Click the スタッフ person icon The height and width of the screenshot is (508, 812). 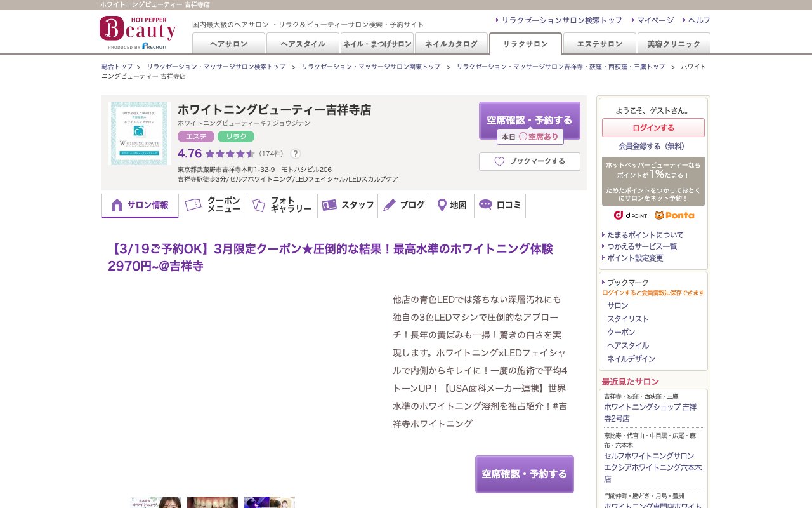[329, 204]
